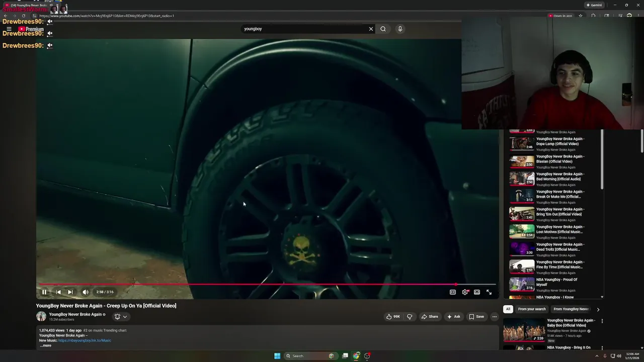This screenshot has height=362, width=644.
Task: Open YoungBoy Never Broke Again channel name
Action: 75,314
